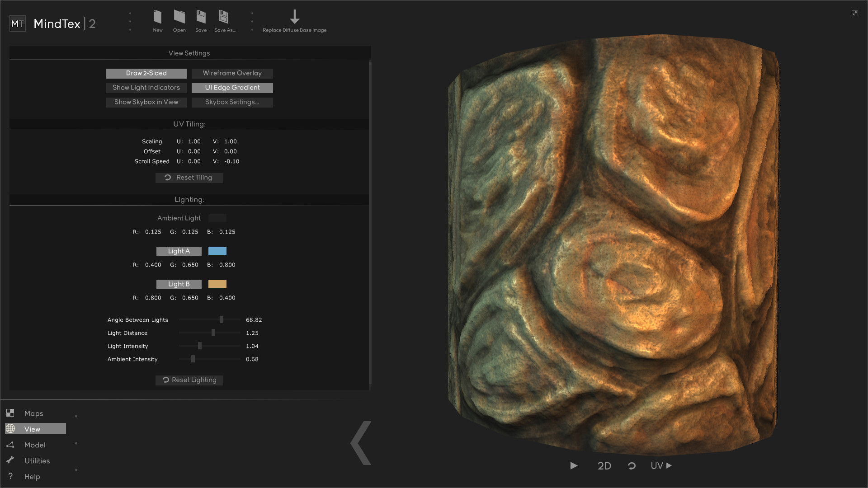Collapse the settings panel with the left chevron
868x488 pixels.
pyautogui.click(x=361, y=443)
